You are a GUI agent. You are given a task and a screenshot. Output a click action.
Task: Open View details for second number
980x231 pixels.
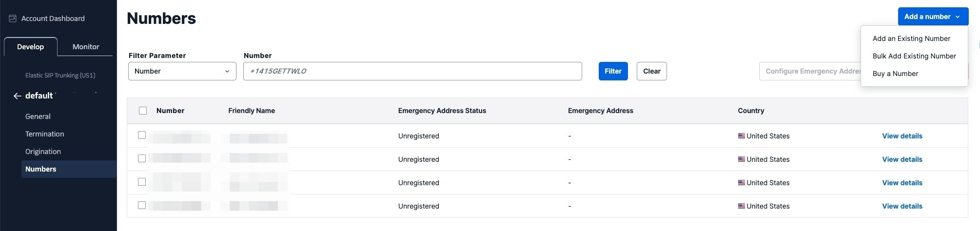click(x=902, y=159)
